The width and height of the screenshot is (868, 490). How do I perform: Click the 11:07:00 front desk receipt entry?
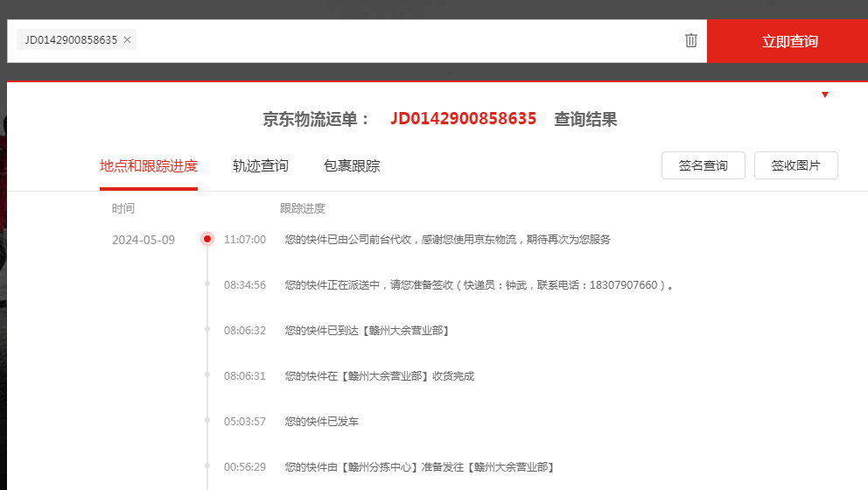coord(447,239)
